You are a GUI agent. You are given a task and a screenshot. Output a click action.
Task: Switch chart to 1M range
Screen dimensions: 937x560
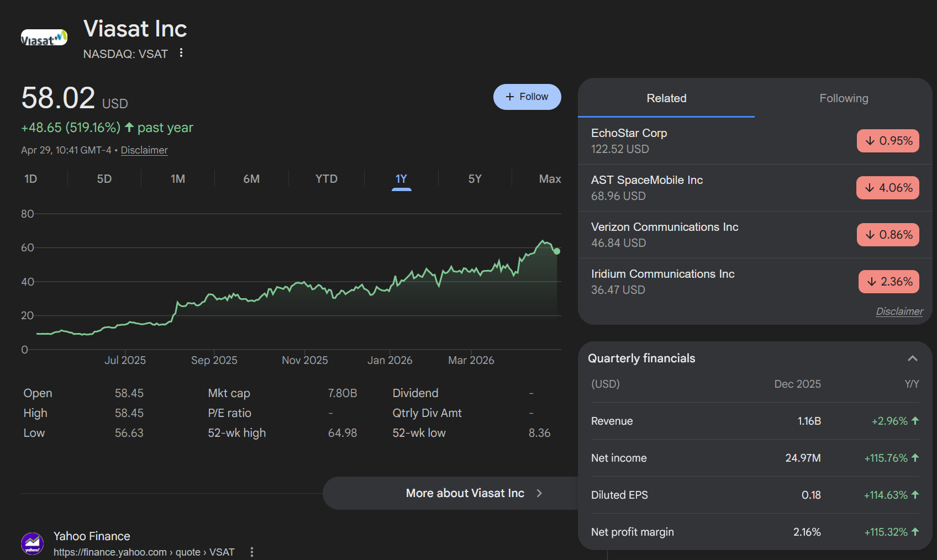(x=178, y=179)
